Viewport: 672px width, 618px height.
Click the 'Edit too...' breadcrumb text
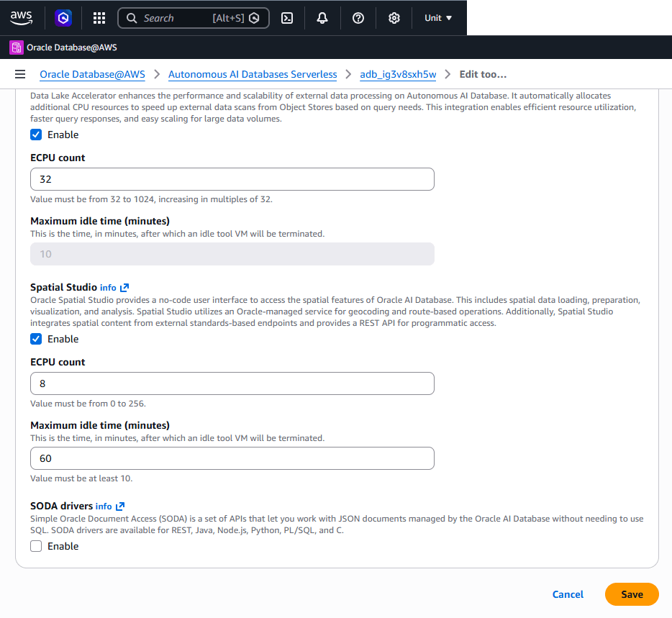point(483,75)
